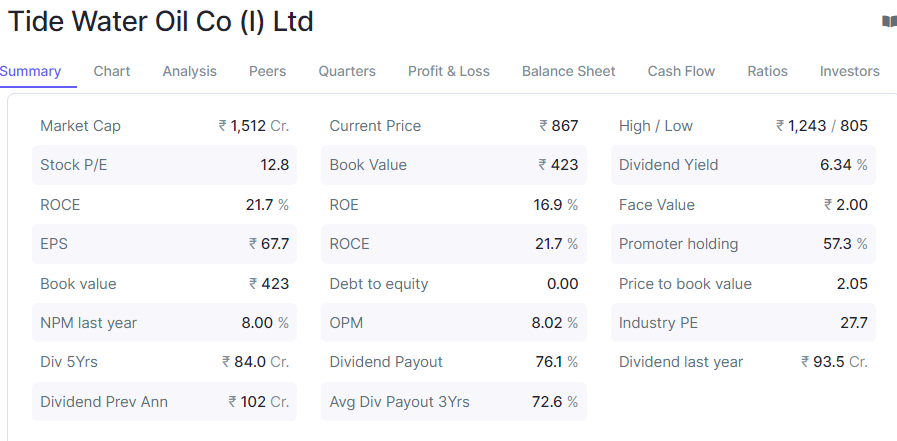Select the Avg Div Payout 3Yrs row
The height and width of the screenshot is (441, 897).
[454, 402]
